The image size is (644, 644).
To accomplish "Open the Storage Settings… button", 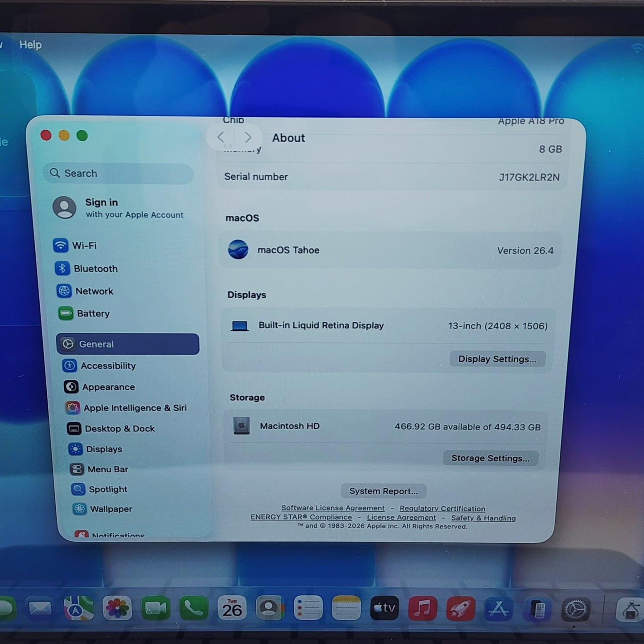I will coord(491,458).
